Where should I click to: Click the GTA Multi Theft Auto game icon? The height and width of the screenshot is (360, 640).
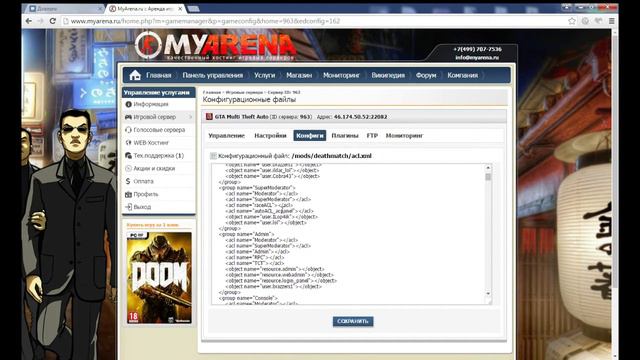[x=209, y=116]
